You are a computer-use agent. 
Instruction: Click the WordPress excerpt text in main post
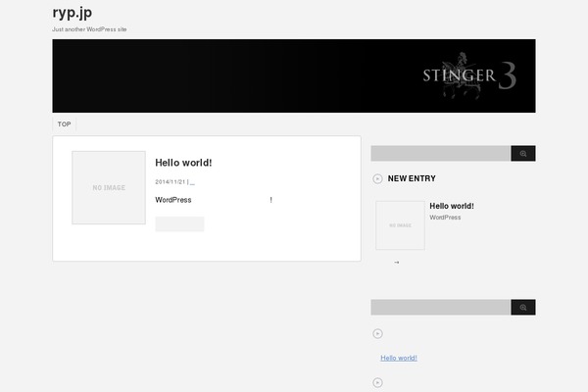click(214, 200)
